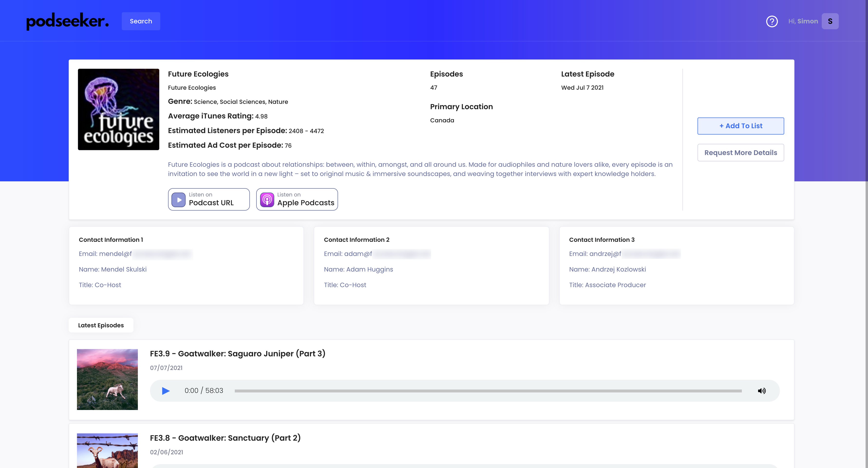Seek the episode audio progress bar
Screen dimensions: 868x468
tap(488, 391)
